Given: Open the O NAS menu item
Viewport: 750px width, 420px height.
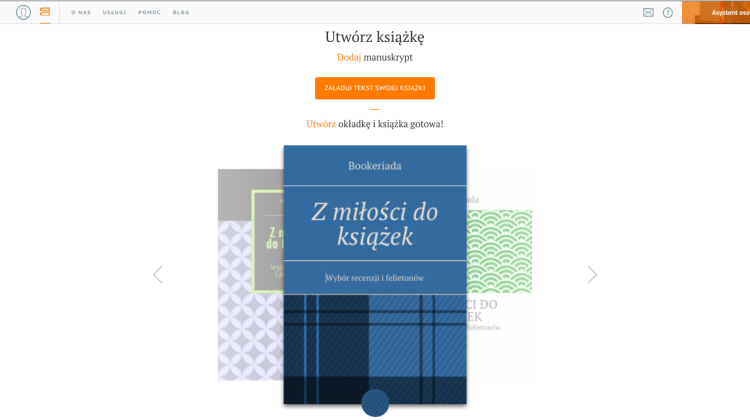Looking at the screenshot, I should pyautogui.click(x=81, y=12).
